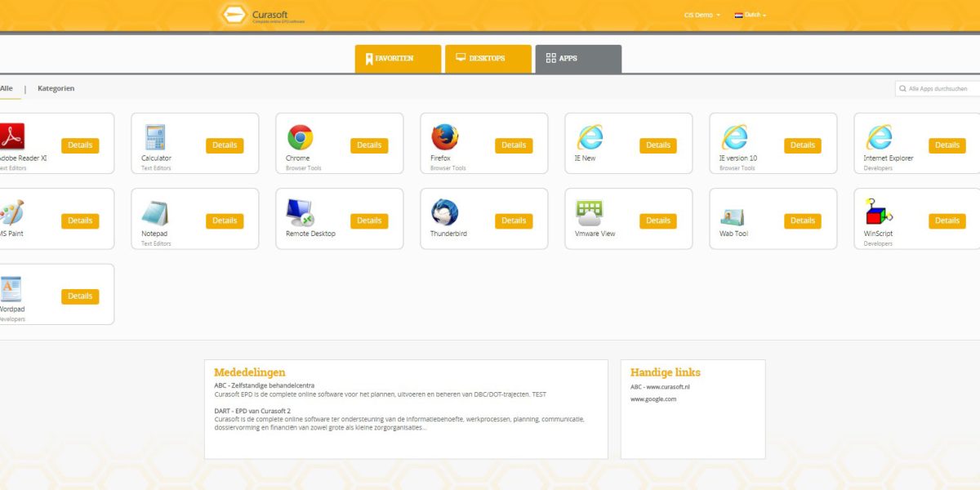The height and width of the screenshot is (490, 980).
Task: Switch to the Desktops tab
Action: 487,57
